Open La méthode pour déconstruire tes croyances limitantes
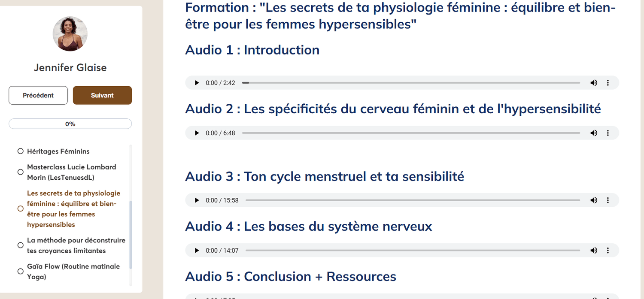The width and height of the screenshot is (644, 299). click(76, 245)
